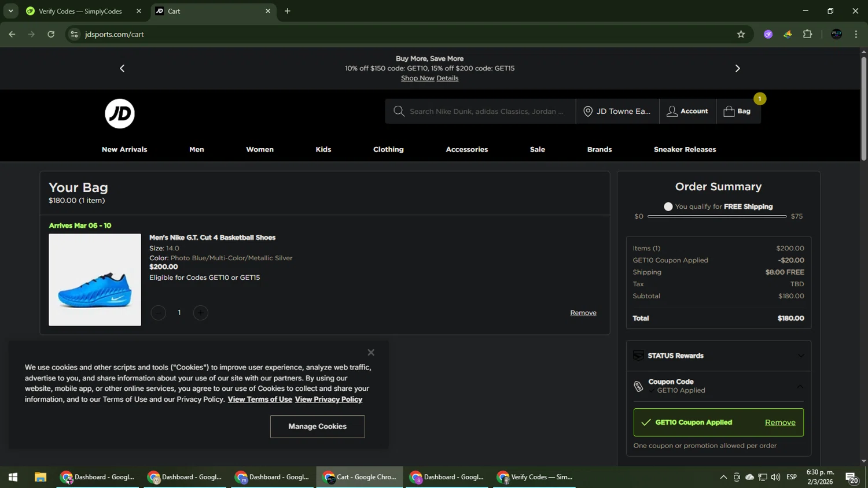Bookmark this page with star icon
This screenshot has height=488, width=868.
(741, 34)
